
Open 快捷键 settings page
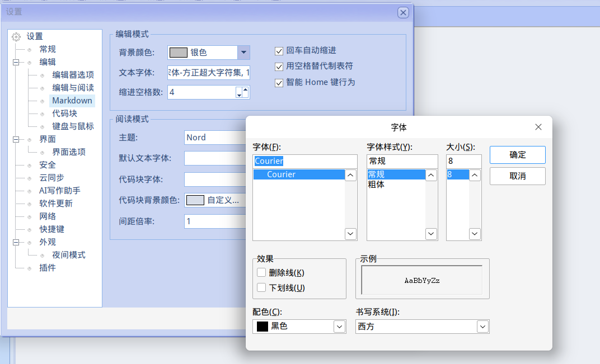[x=51, y=229]
